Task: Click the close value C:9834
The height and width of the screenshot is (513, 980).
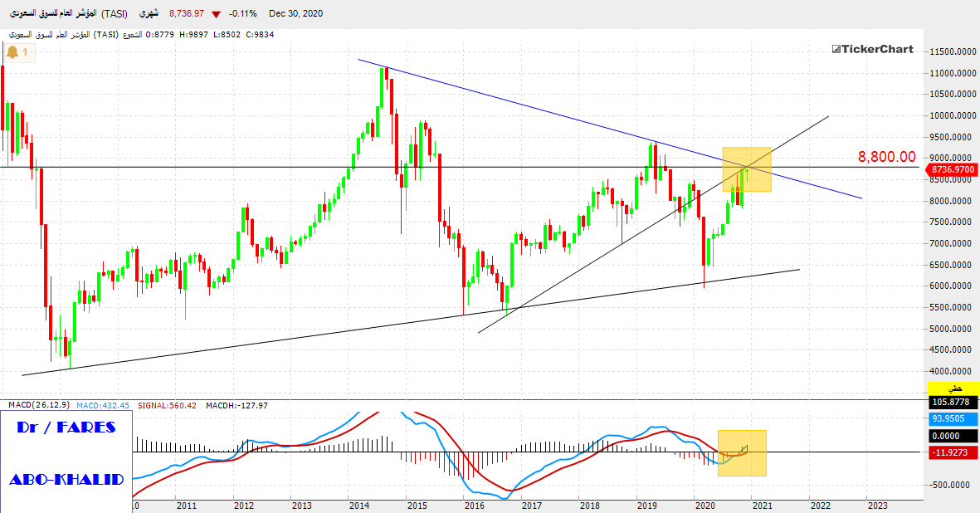Action: tap(260, 34)
